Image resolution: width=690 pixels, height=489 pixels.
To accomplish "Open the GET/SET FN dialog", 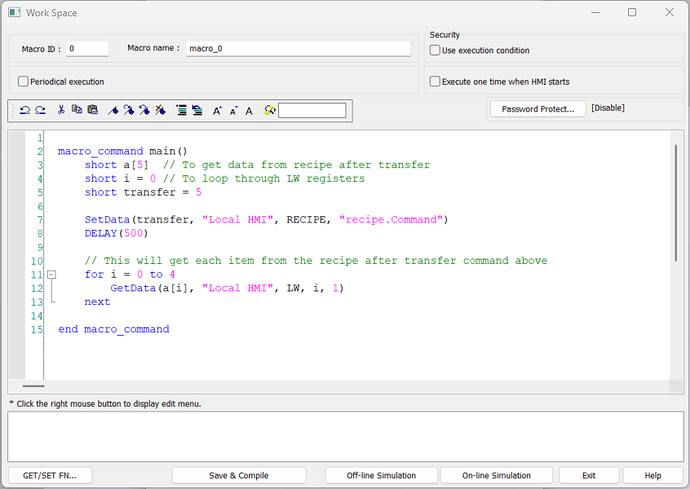I will [x=50, y=475].
